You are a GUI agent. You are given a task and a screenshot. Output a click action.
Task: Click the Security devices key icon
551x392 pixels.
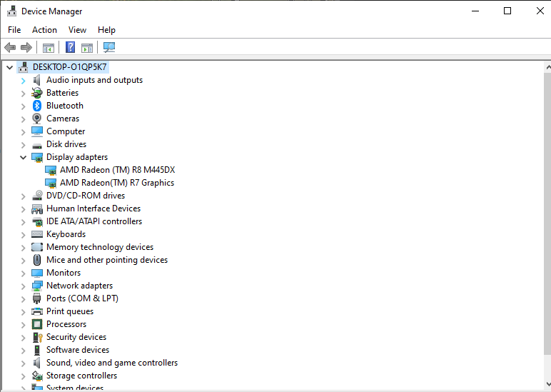pyautogui.click(x=37, y=337)
